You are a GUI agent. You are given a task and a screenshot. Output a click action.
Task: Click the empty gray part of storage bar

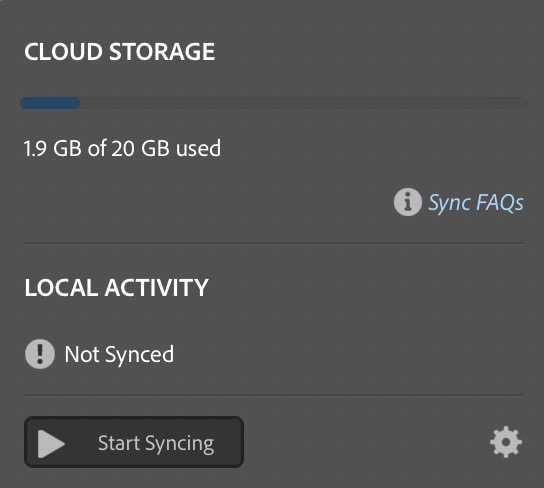click(x=304, y=103)
